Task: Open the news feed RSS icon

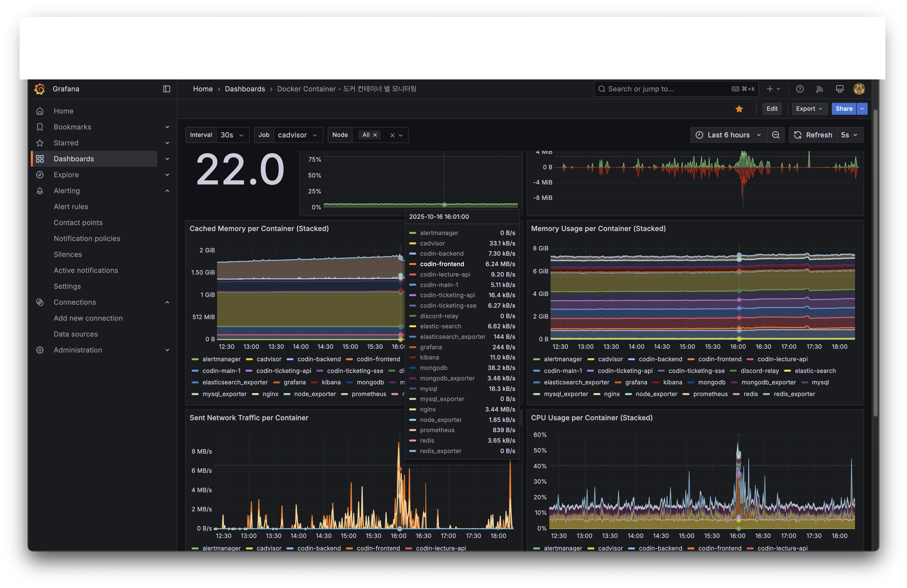Action: click(819, 89)
